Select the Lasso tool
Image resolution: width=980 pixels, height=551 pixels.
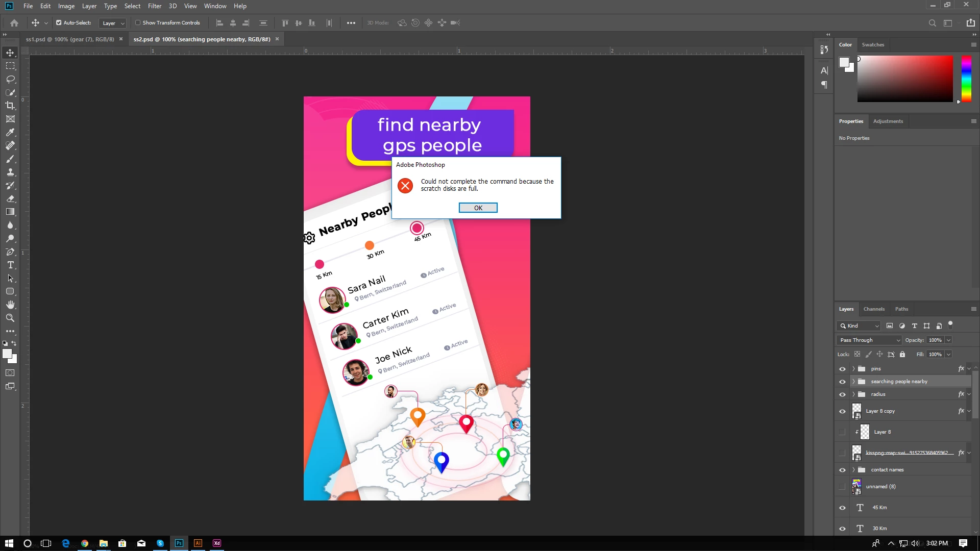coord(10,79)
